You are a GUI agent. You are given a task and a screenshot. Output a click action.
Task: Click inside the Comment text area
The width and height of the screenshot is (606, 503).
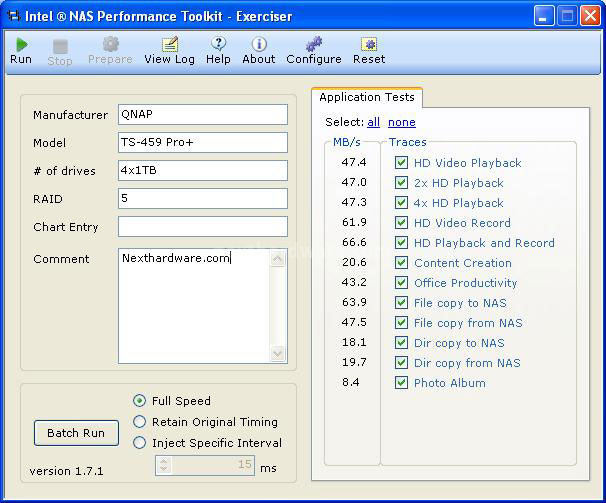[x=194, y=306]
